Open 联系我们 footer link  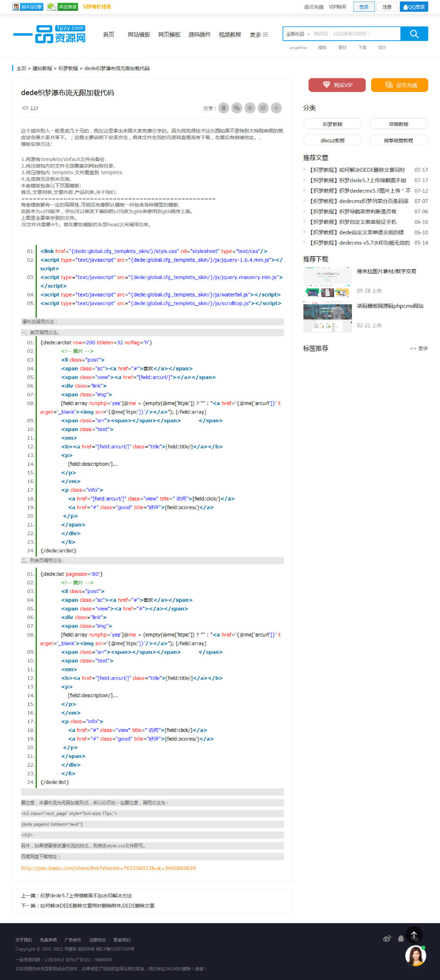pos(122,940)
